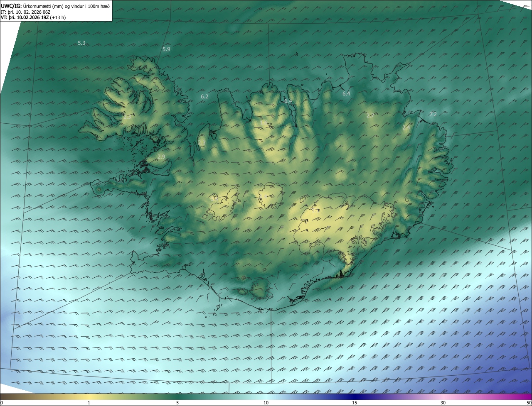Image resolution: width=532 pixels, height=406 pixels.
Task: Select the 7.2 value label off the northeast coast
Action: coord(433,114)
